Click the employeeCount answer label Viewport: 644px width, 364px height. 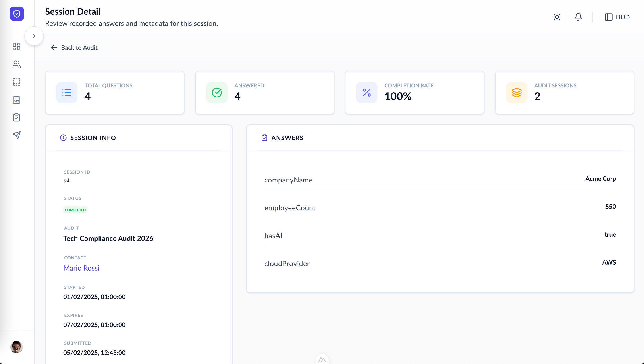point(290,208)
